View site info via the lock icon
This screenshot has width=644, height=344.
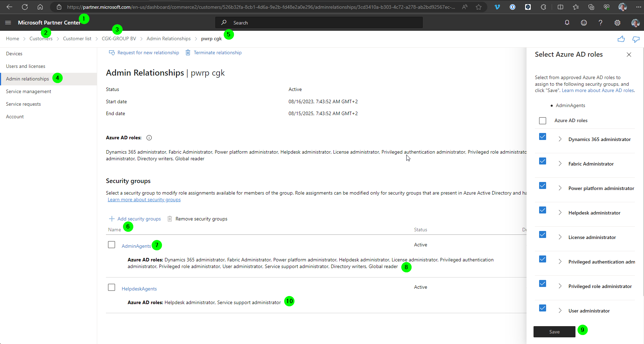pos(59,7)
